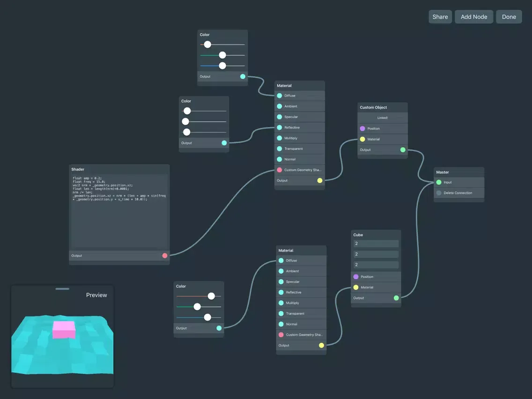Click the Preview panel's grab handle
The image size is (532, 399).
(62, 289)
